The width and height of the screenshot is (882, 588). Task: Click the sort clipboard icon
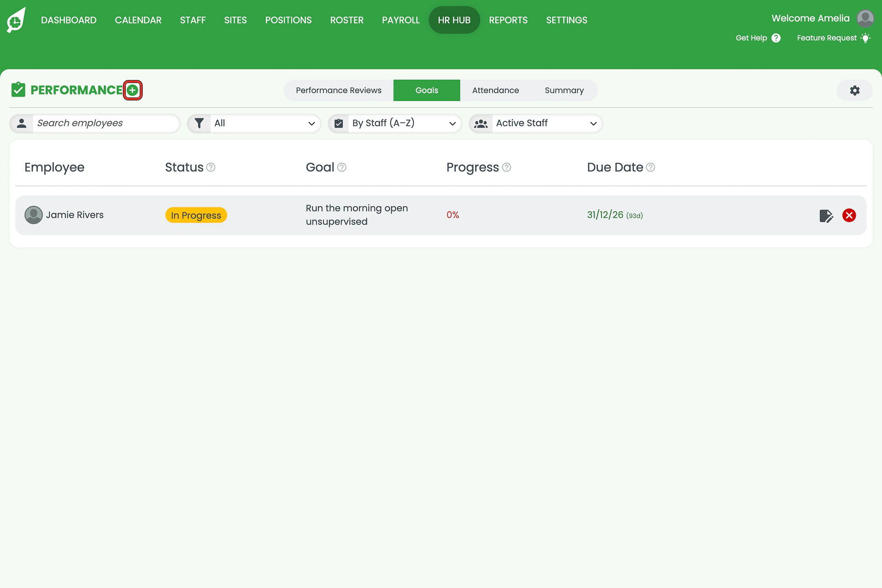pyautogui.click(x=339, y=123)
